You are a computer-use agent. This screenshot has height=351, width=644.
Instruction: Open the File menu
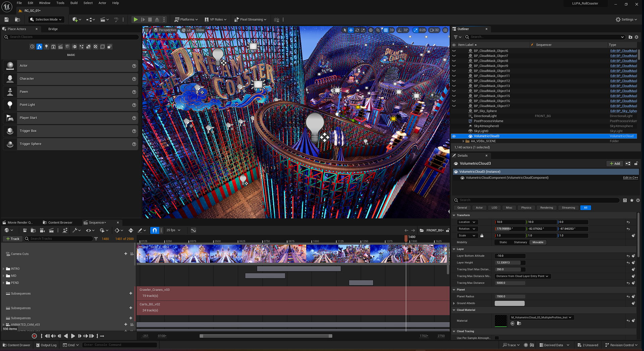(19, 3)
